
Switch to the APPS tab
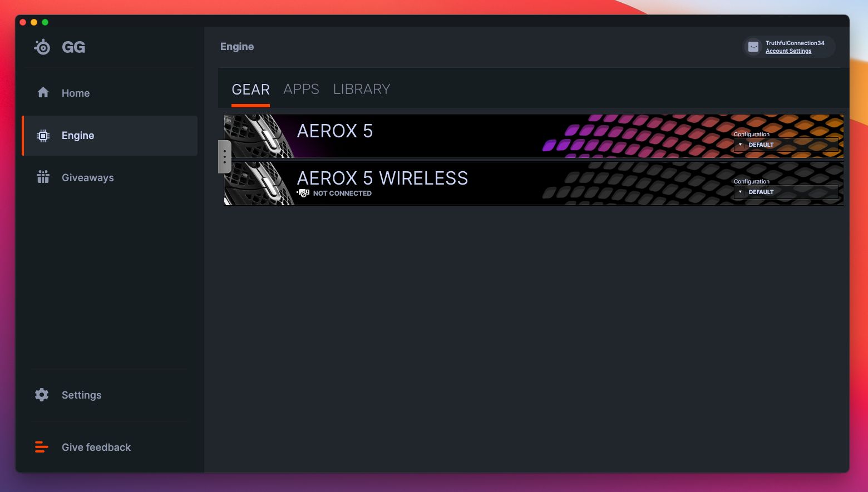point(301,90)
